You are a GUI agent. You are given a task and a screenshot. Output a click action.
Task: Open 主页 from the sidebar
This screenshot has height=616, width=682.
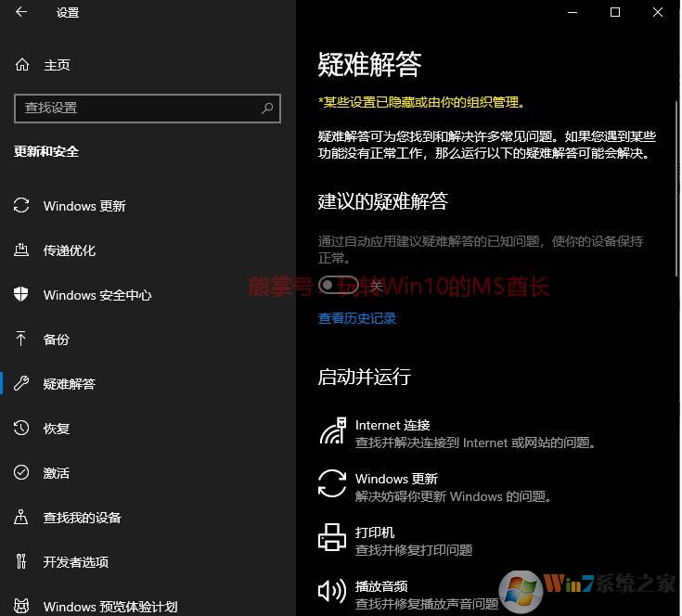coord(57,65)
